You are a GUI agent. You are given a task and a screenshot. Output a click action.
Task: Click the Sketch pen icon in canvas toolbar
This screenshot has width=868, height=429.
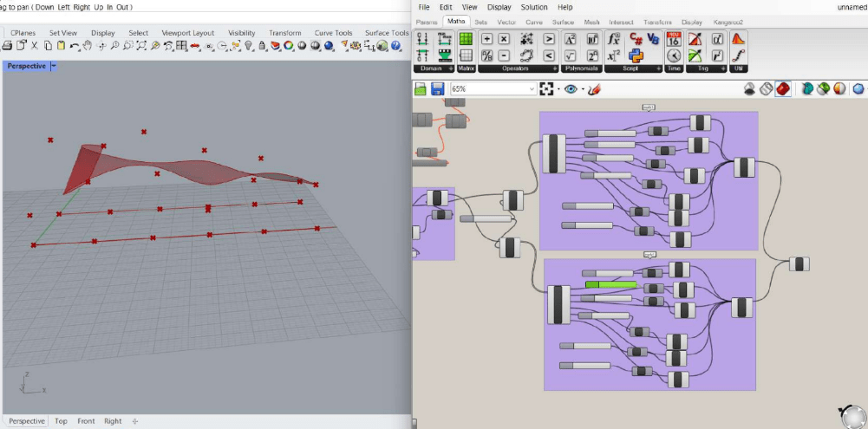595,88
